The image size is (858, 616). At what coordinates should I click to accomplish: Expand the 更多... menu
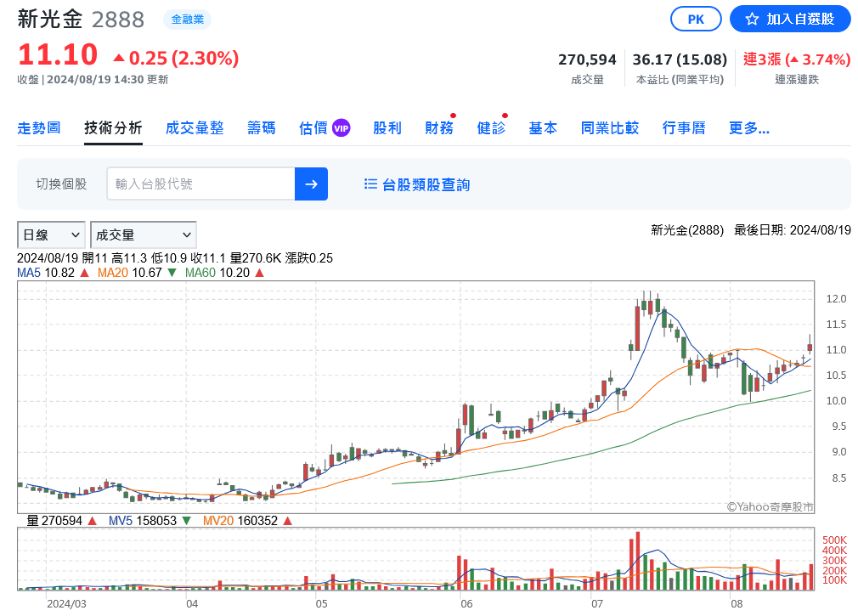749,128
